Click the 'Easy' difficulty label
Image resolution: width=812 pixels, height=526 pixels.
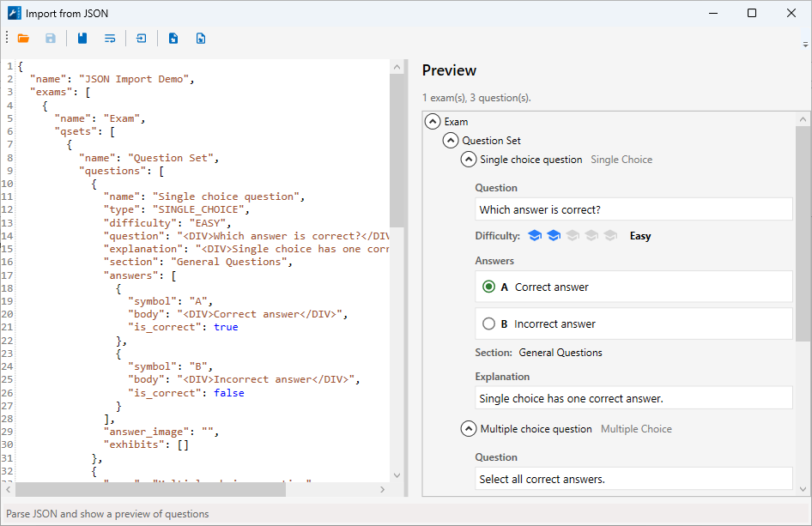point(640,236)
